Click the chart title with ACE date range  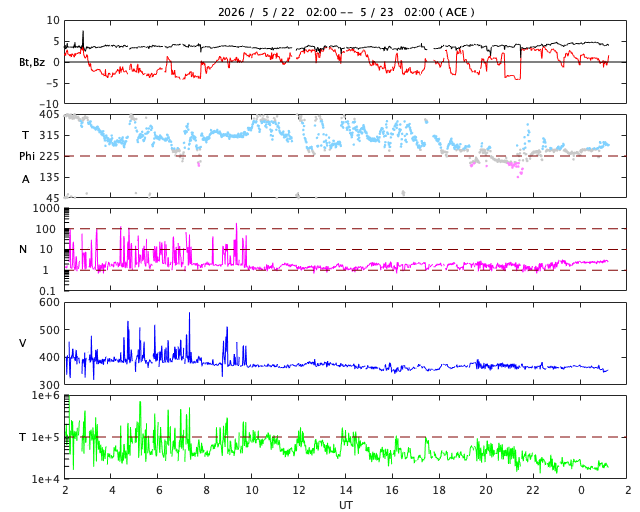point(346,12)
